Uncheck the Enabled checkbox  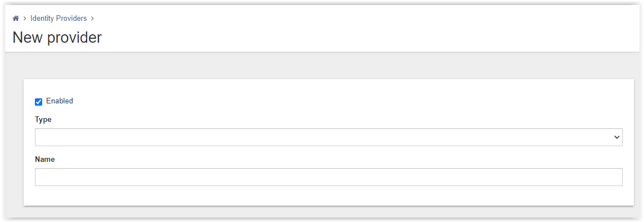(39, 102)
